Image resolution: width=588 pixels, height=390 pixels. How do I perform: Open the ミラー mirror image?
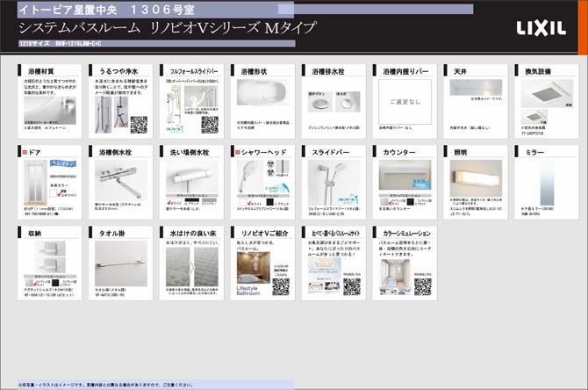[547, 183]
